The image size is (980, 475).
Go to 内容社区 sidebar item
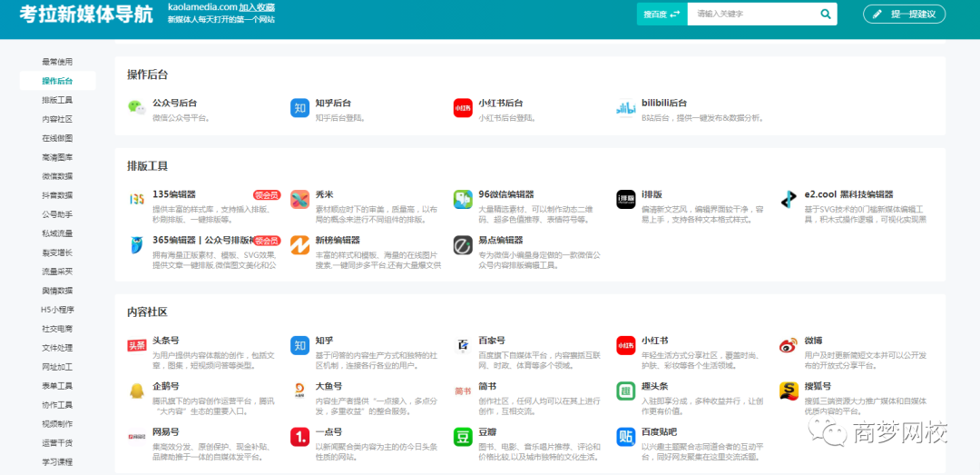[57, 119]
